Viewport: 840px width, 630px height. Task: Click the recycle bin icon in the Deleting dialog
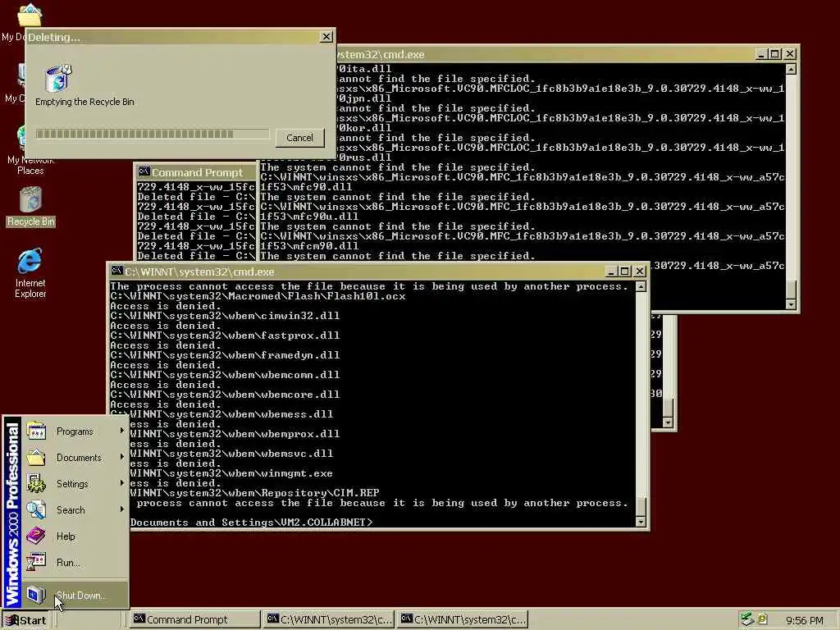click(x=58, y=78)
